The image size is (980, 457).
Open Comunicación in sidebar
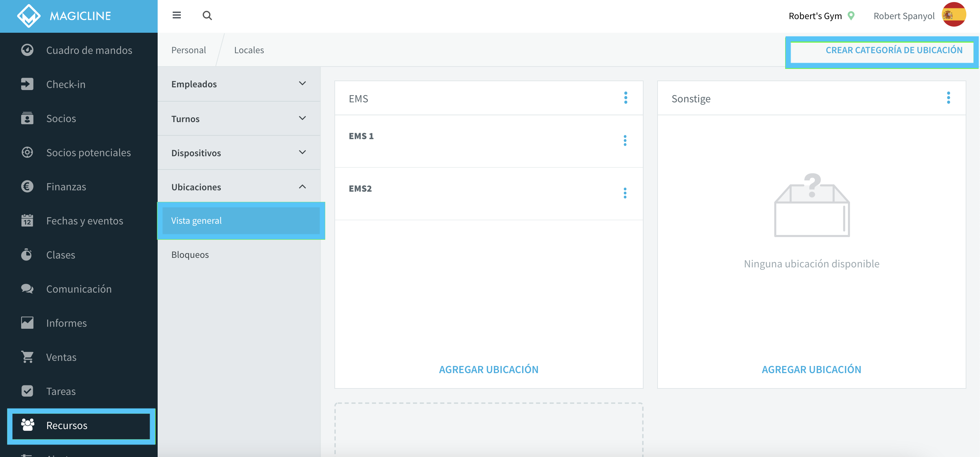(79, 289)
